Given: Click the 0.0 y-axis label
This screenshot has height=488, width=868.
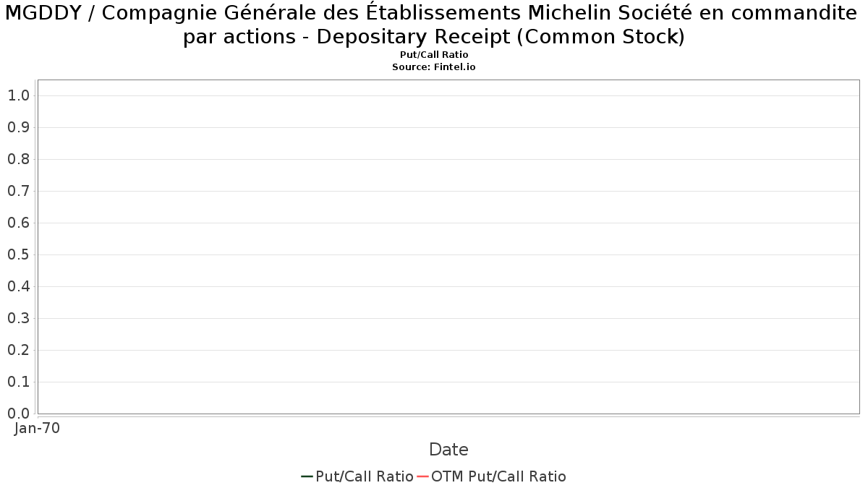Looking at the screenshot, I should tap(18, 414).
